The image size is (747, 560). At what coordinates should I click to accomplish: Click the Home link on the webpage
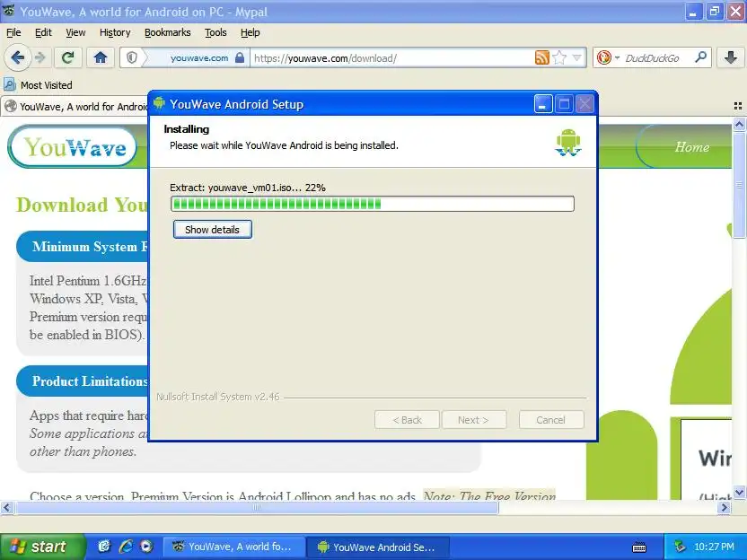tap(691, 146)
